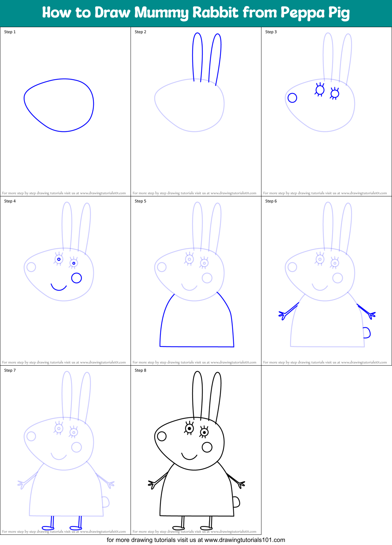The height and width of the screenshot is (545, 392).
Task: Click the 'Step 4' label
Action: tap(10, 201)
